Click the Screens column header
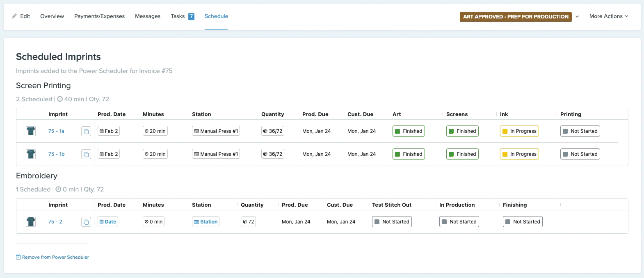 pyautogui.click(x=457, y=114)
